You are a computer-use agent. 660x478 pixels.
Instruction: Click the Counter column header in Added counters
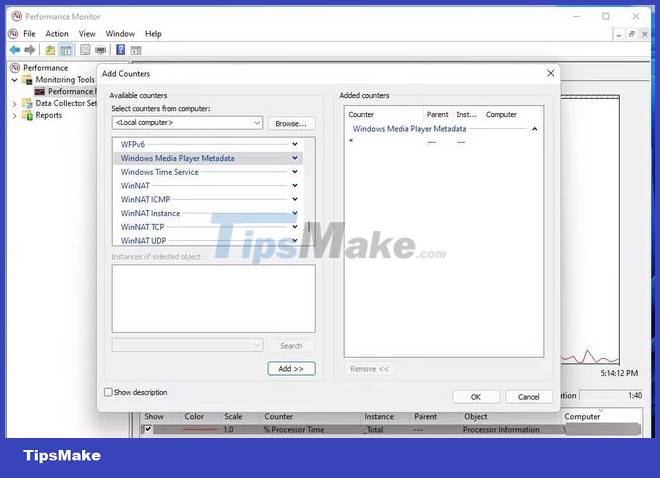coord(361,114)
